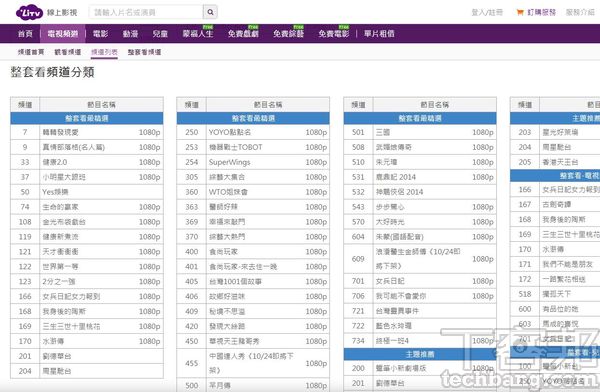Open the 電影 navigation item

(x=100, y=34)
